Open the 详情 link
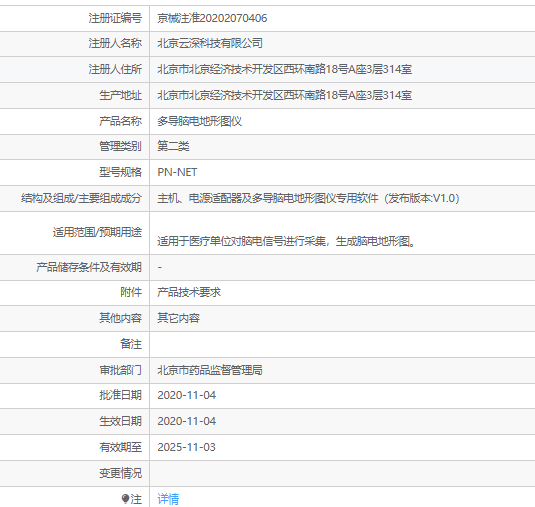 pyautogui.click(x=168, y=499)
